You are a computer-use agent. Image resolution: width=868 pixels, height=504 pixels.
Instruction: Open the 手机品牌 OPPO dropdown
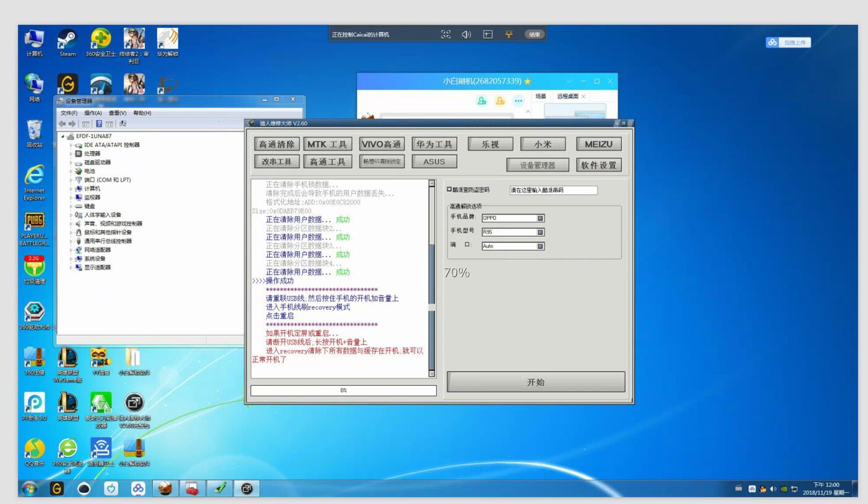(x=513, y=218)
